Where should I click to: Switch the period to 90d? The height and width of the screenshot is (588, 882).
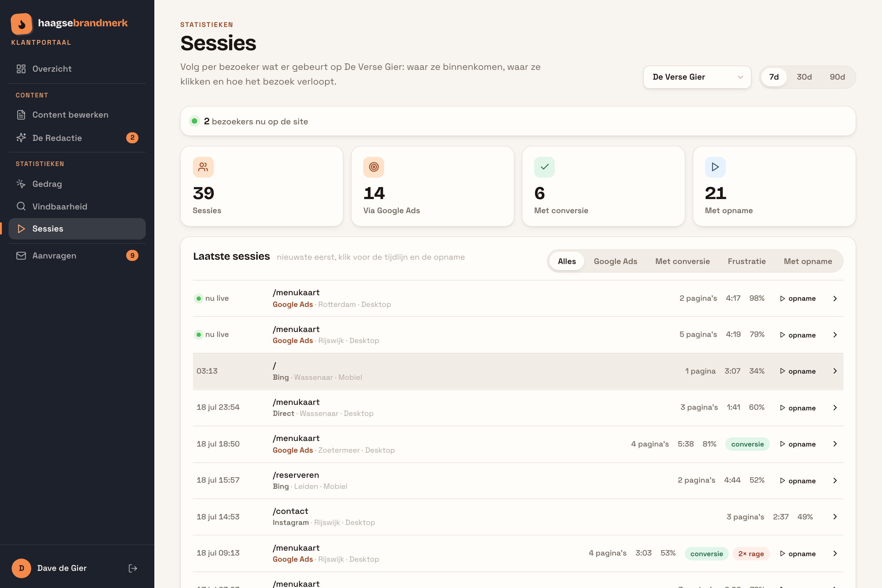pos(837,77)
